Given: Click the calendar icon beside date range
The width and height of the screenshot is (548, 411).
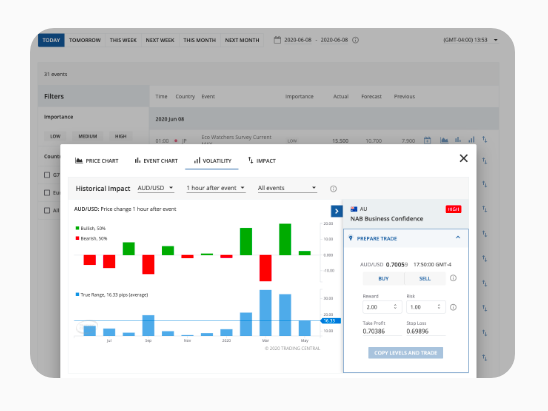Looking at the screenshot, I should coord(277,40).
